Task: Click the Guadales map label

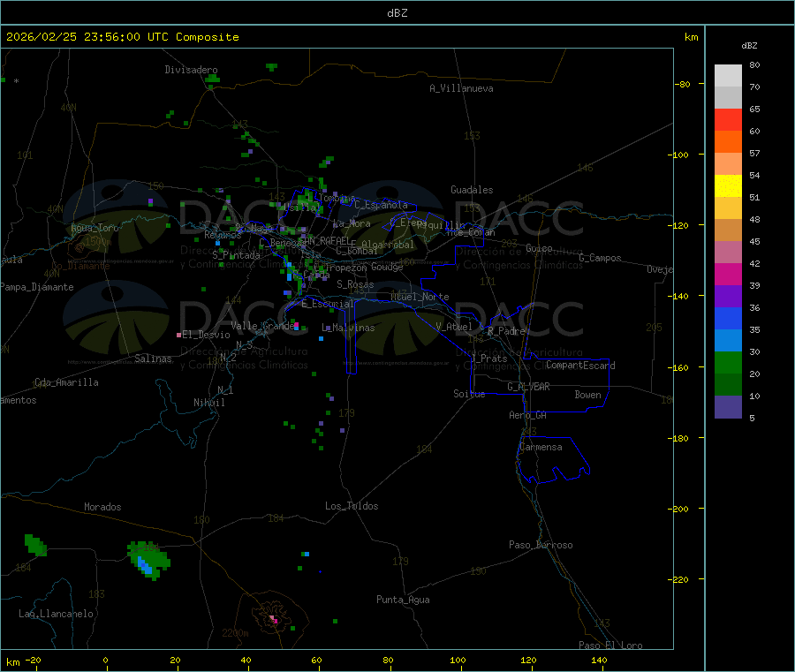Action: pos(472,190)
